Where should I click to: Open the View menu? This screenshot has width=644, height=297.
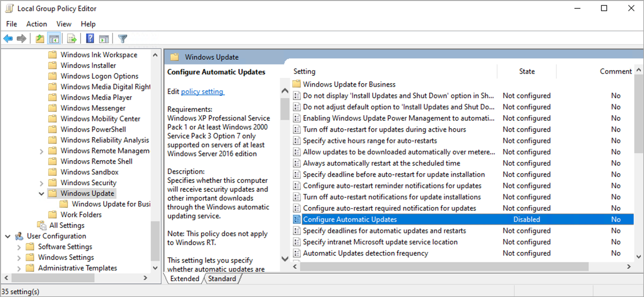point(64,24)
